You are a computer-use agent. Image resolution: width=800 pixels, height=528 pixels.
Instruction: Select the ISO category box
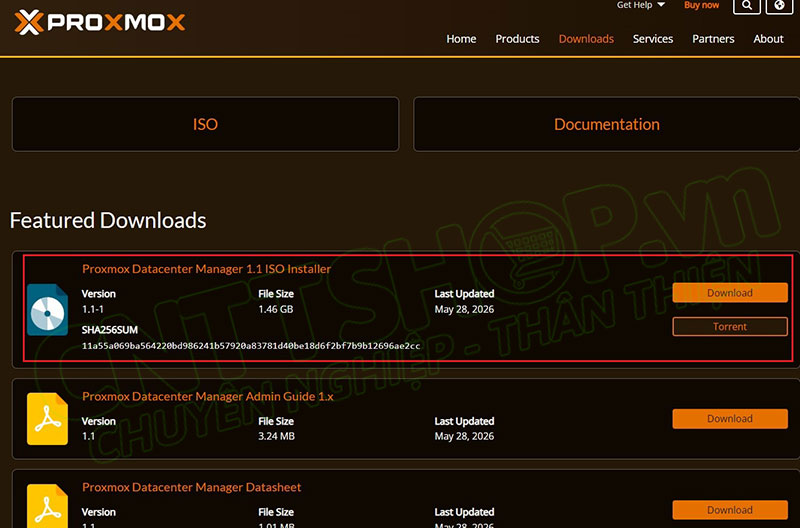click(205, 124)
